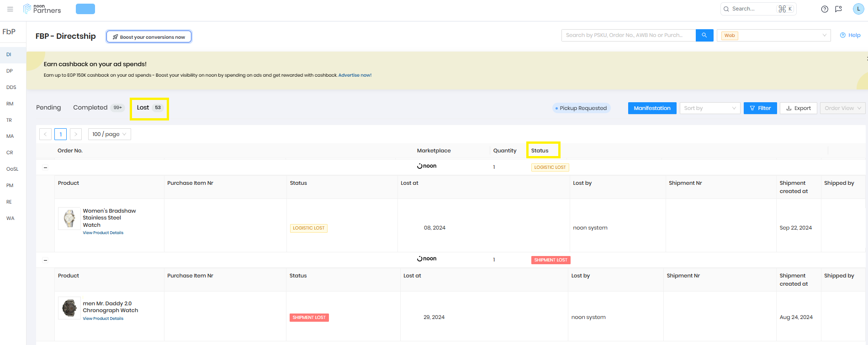Image resolution: width=868 pixels, height=345 pixels.
Task: Select CR in the sidebar
Action: coord(10,152)
